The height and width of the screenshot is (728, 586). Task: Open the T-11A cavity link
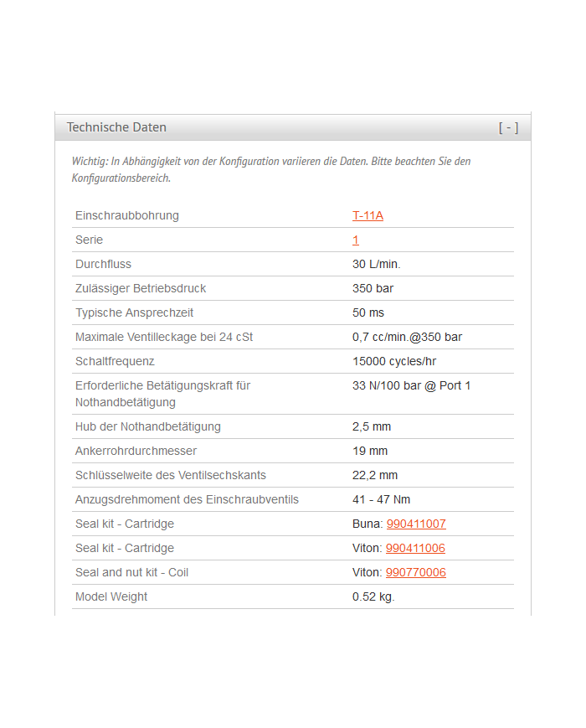(x=368, y=215)
